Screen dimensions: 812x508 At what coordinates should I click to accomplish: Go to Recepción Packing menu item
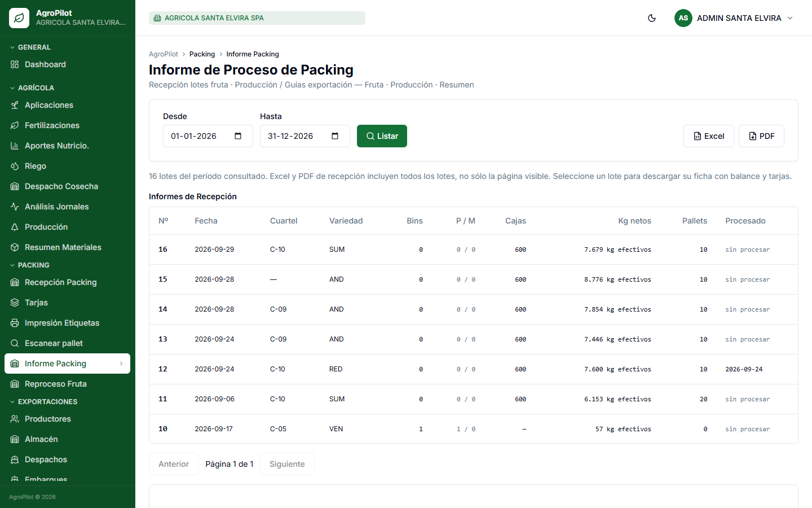point(68,282)
